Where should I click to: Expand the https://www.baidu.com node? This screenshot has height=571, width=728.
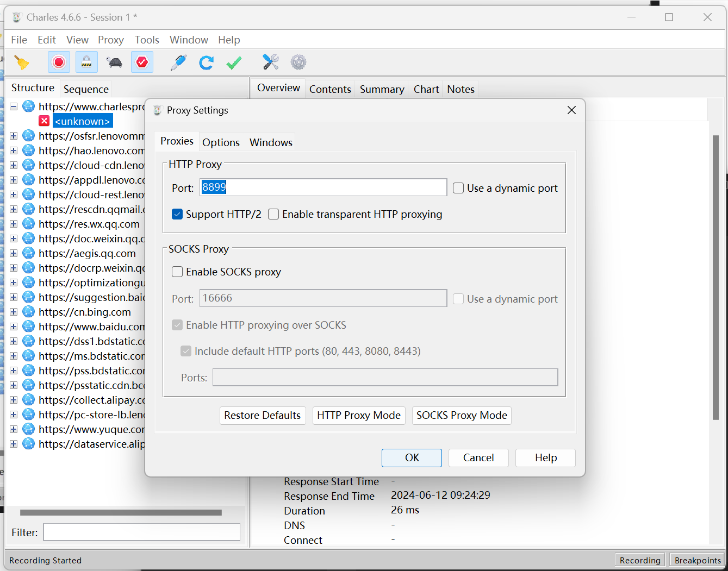(14, 327)
